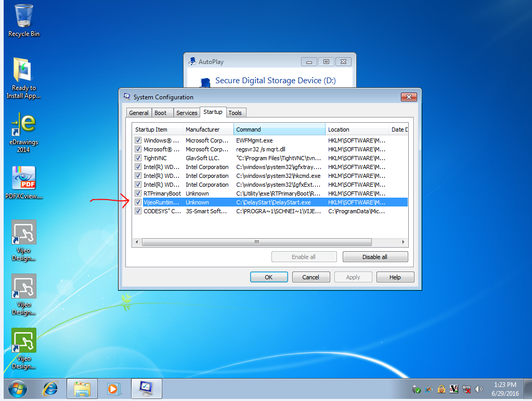Toggle the TightVNC startup checkbox
This screenshot has height=401, width=532.
[138, 158]
